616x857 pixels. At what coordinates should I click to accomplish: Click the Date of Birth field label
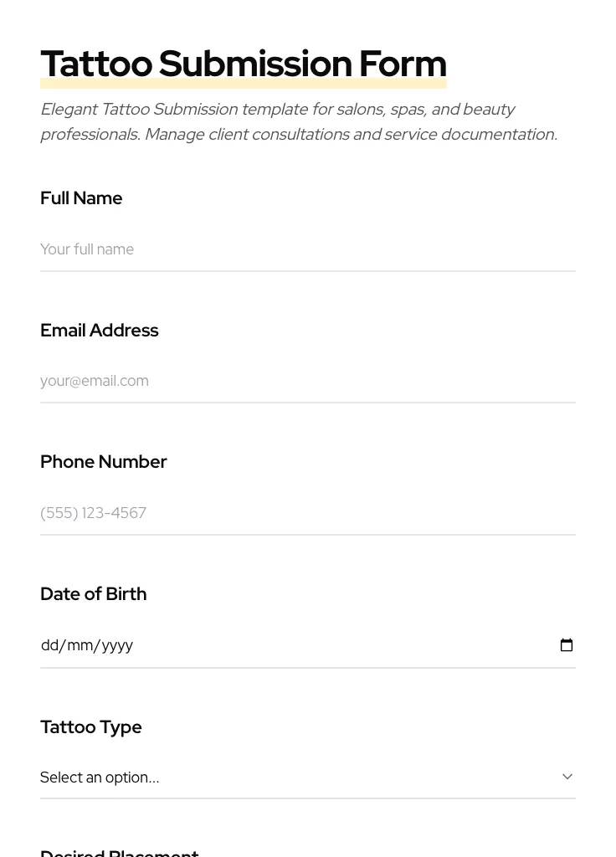(x=93, y=594)
